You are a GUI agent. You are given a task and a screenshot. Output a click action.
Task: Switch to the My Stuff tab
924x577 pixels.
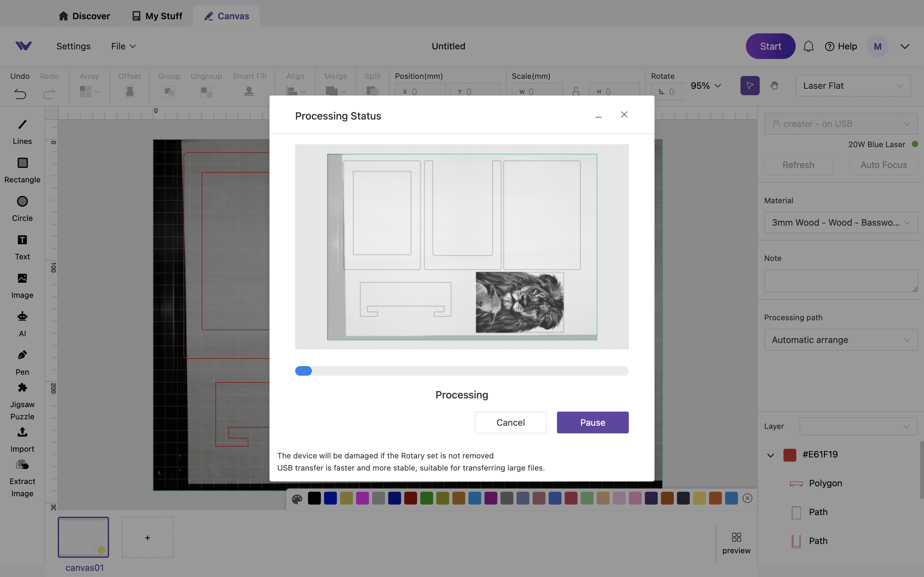157,16
